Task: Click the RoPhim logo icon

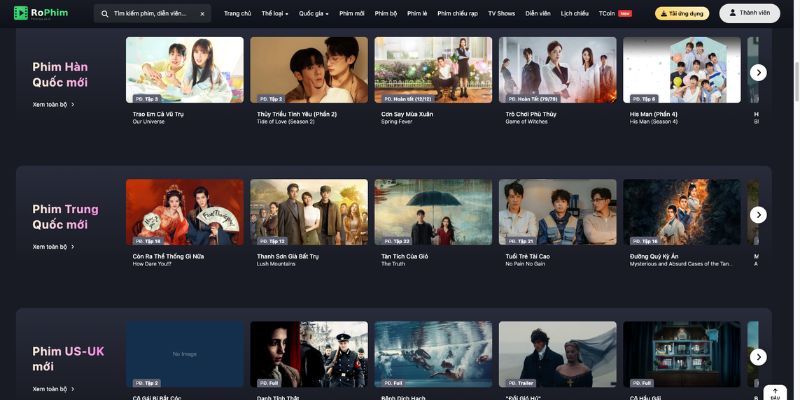Action: point(19,14)
